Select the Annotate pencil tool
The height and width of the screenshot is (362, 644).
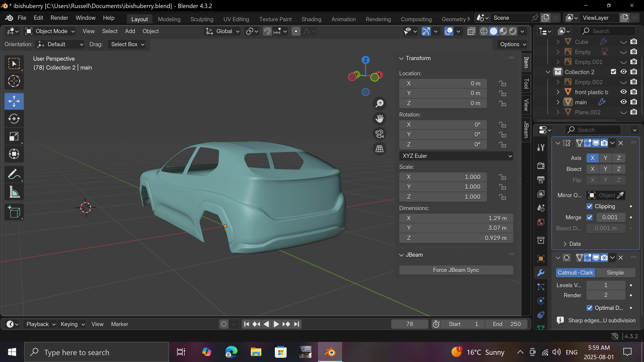click(x=14, y=174)
